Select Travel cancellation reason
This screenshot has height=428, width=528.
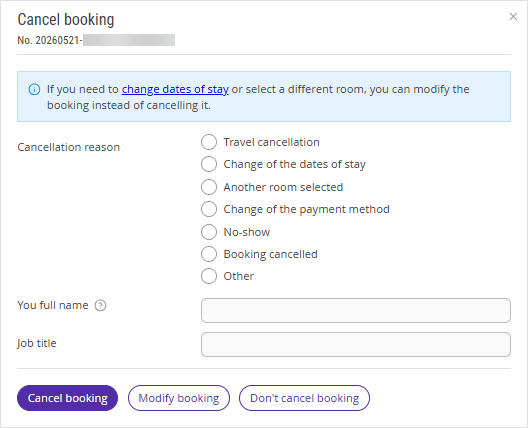point(209,142)
